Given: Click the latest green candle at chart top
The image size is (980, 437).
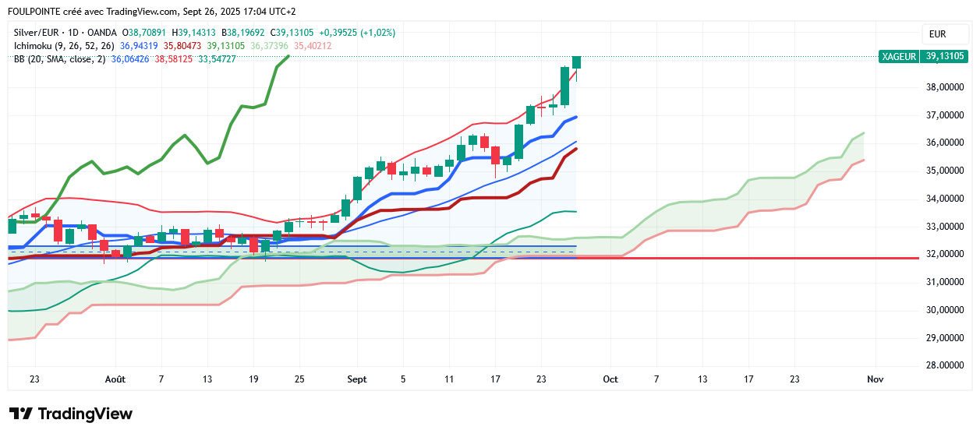Looking at the screenshot, I should 576,62.
